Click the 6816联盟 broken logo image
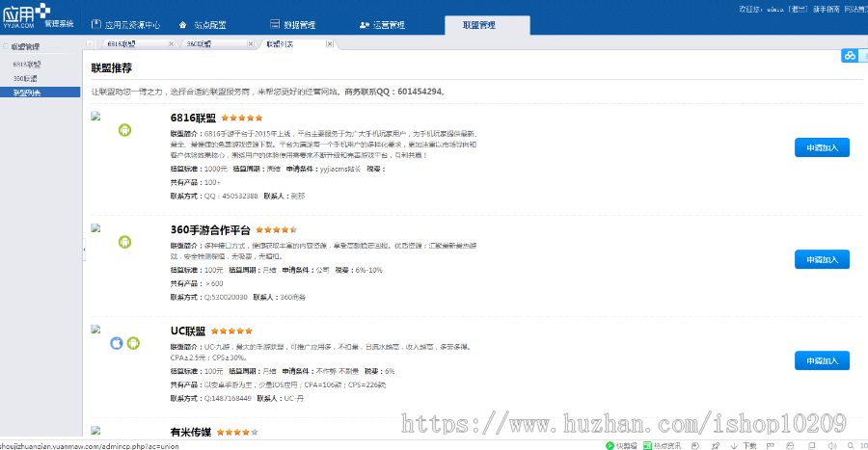 95,116
